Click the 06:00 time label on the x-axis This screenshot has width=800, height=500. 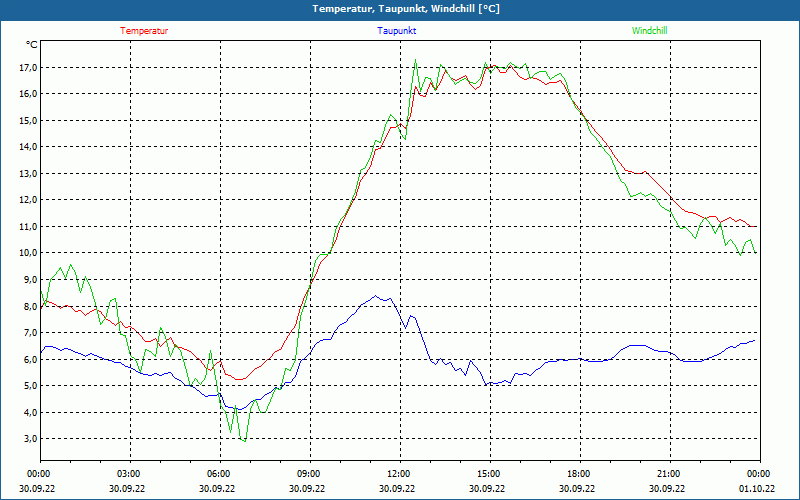[217, 474]
